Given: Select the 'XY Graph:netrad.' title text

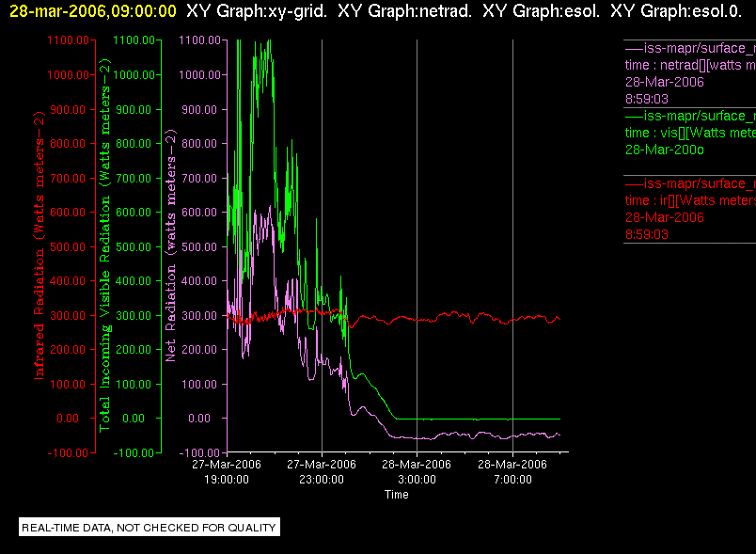Looking at the screenshot, I should tap(405, 11).
